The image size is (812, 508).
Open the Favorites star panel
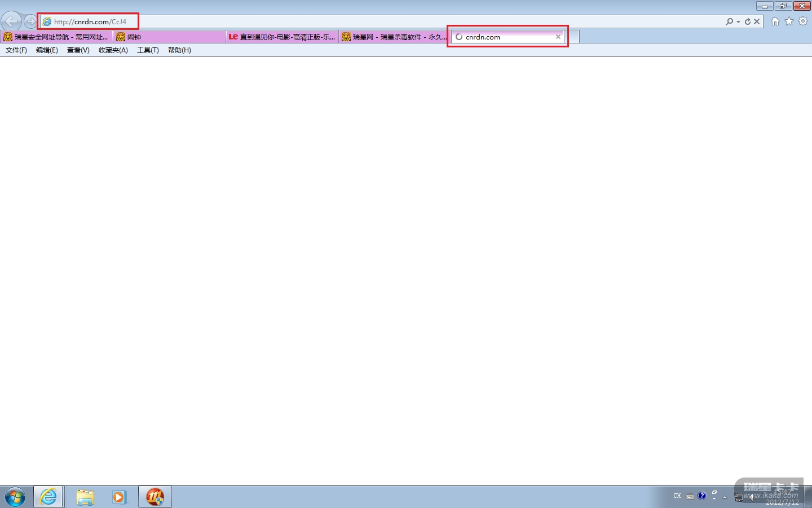click(789, 21)
